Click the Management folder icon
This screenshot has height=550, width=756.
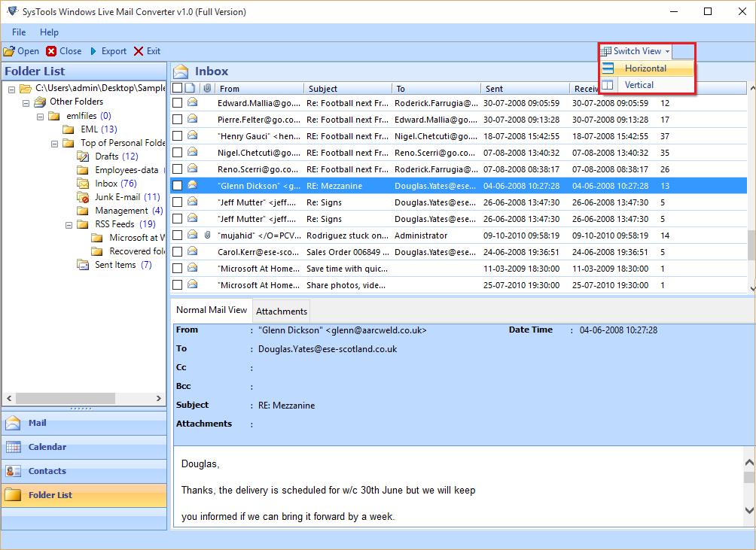[83, 211]
